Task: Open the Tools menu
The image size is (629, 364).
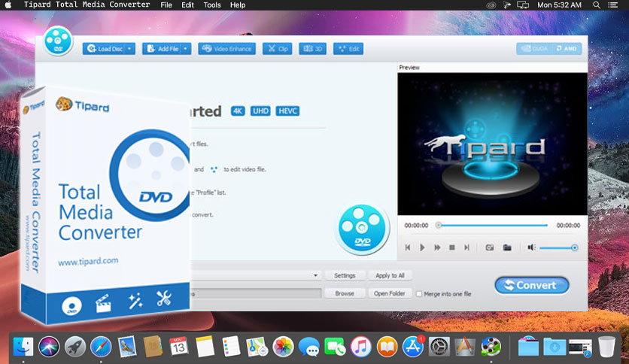Action: pos(212,5)
